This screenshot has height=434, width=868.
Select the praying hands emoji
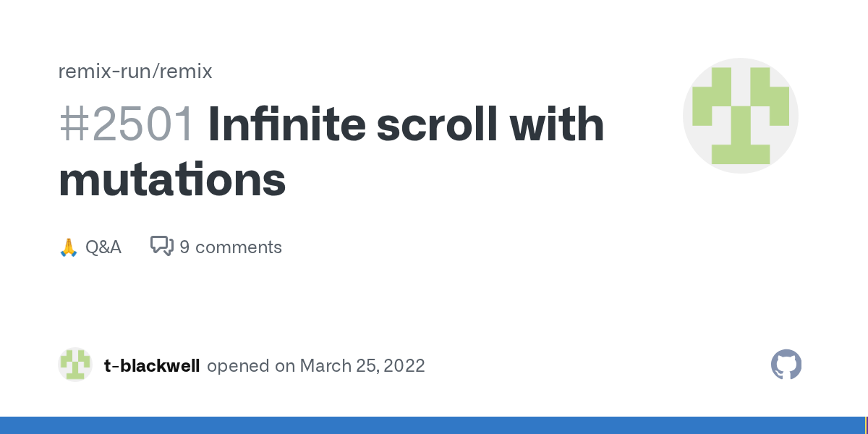pyautogui.click(x=68, y=247)
